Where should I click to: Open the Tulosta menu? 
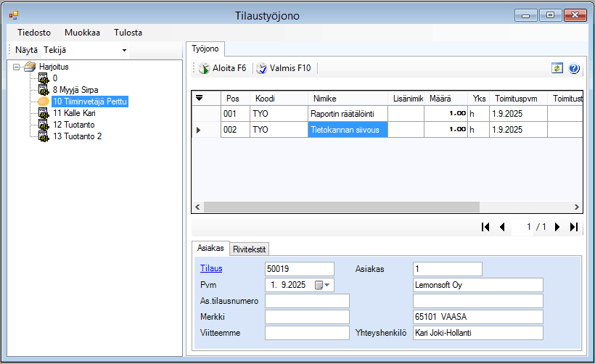(128, 33)
